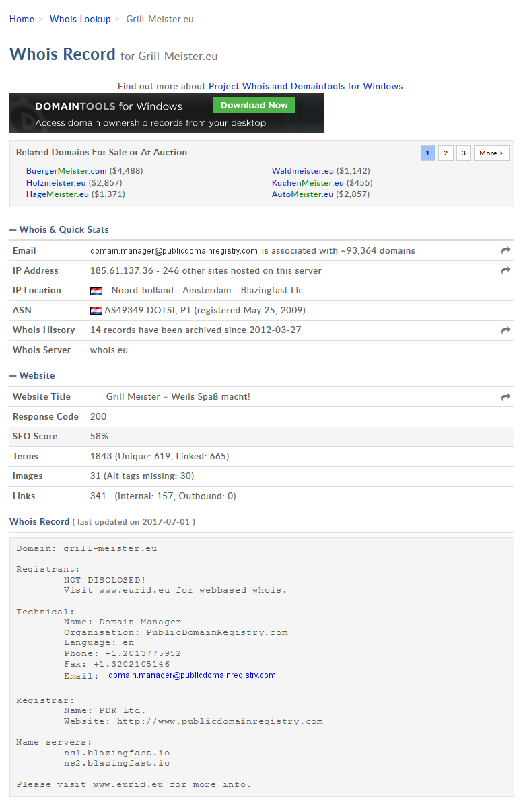Click the Netherlands flag beside IP Location
523x812 pixels.
pos(96,291)
